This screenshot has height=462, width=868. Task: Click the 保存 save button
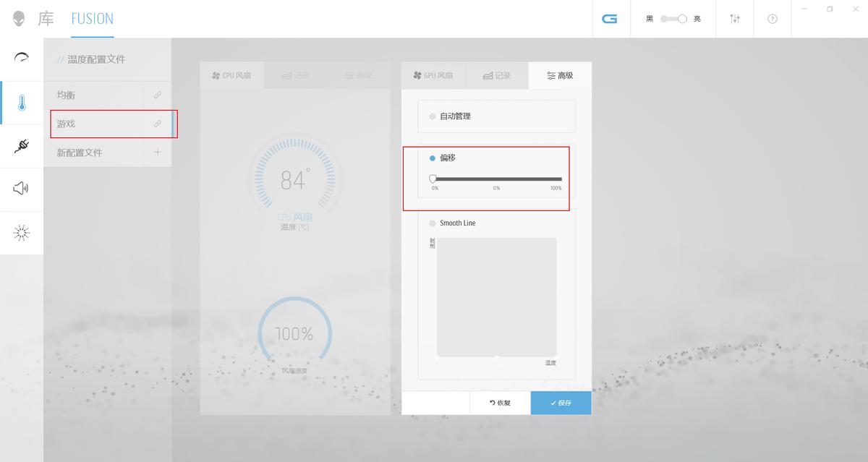coord(561,403)
